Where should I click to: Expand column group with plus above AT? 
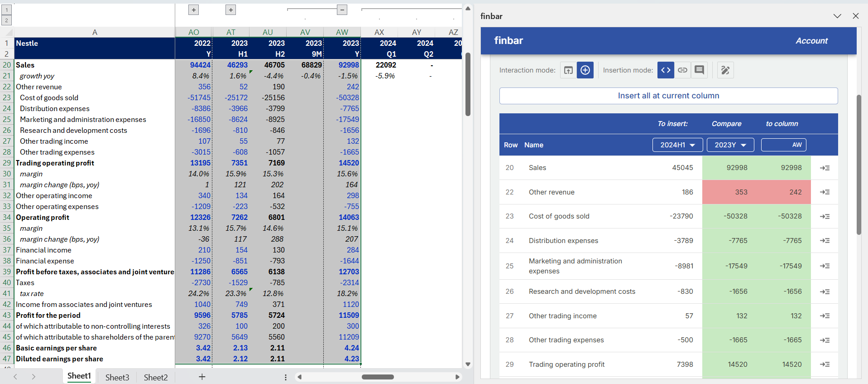point(231,10)
